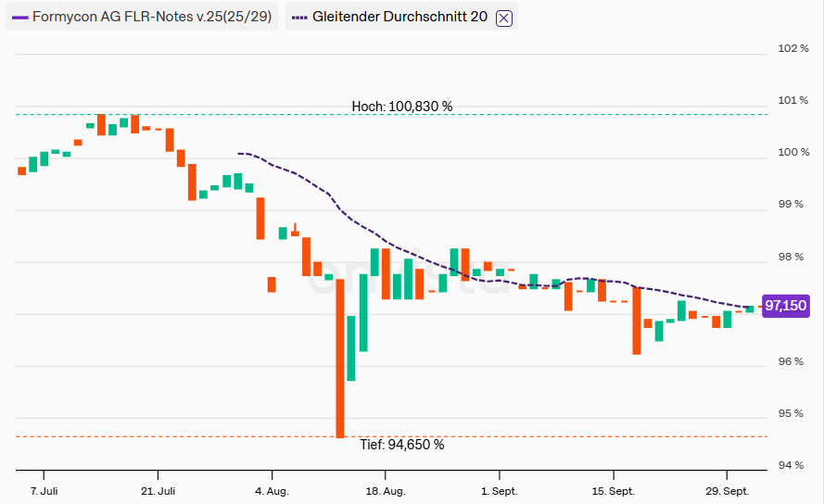Image resolution: width=824 pixels, height=504 pixels.
Task: Click the 29. Sept. date axis label
Action: click(727, 490)
